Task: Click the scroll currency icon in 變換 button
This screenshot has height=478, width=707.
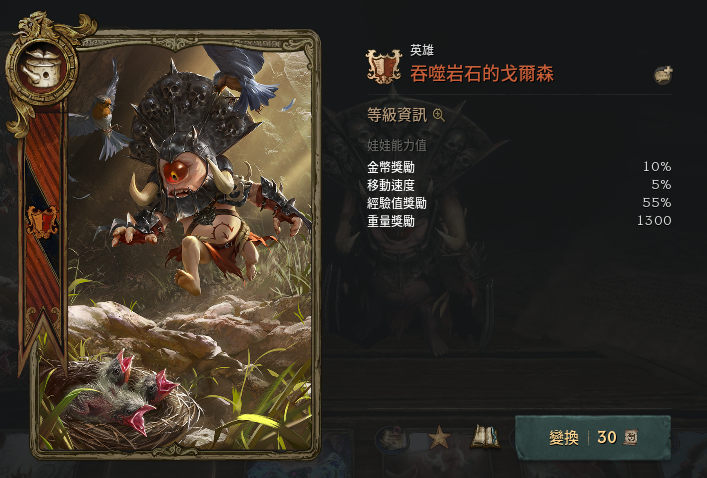Action: (631, 437)
